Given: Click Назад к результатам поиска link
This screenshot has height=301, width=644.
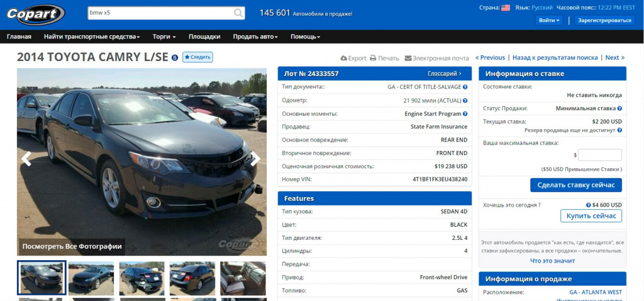Looking at the screenshot, I should 555,57.
